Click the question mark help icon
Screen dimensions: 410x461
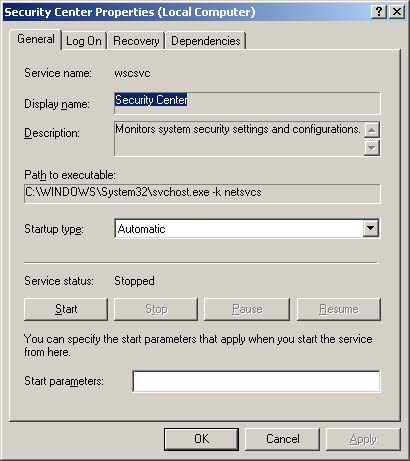[x=379, y=12]
